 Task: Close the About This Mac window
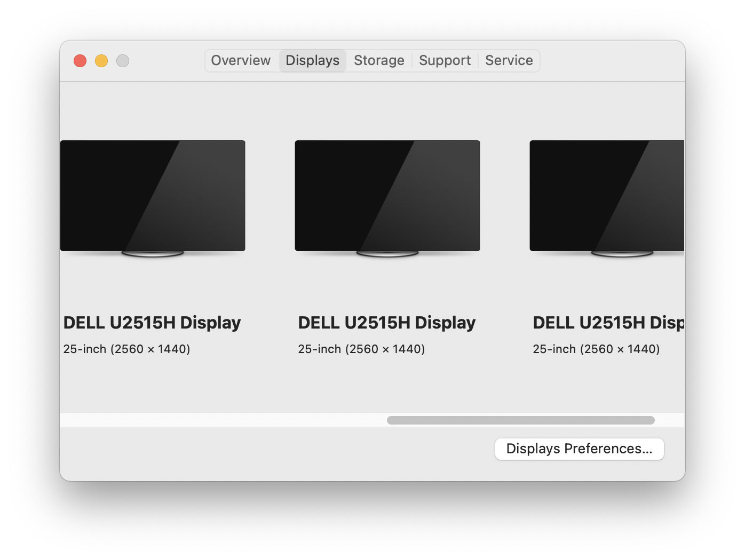coord(80,61)
